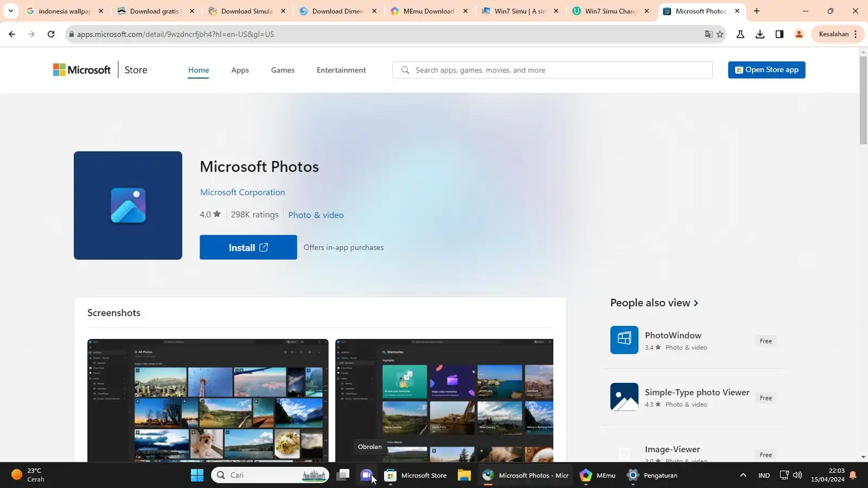The width and height of the screenshot is (868, 488).
Task: Click the '298K ratings' text
Action: pos(254,214)
